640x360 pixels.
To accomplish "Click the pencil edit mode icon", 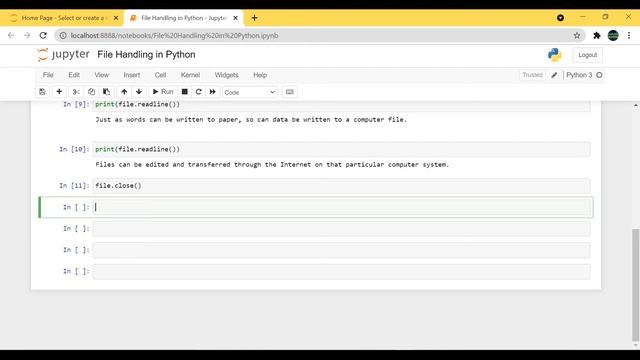I will 554,75.
